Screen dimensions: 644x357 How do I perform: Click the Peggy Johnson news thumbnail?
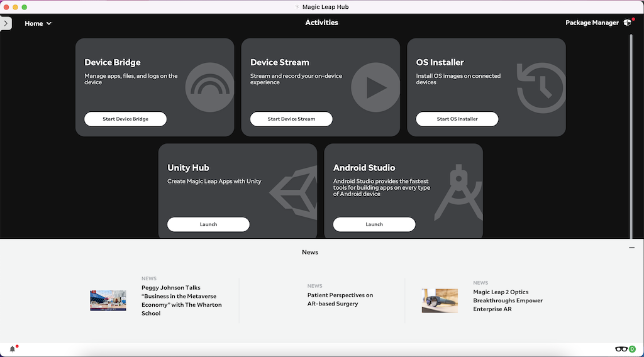(108, 300)
